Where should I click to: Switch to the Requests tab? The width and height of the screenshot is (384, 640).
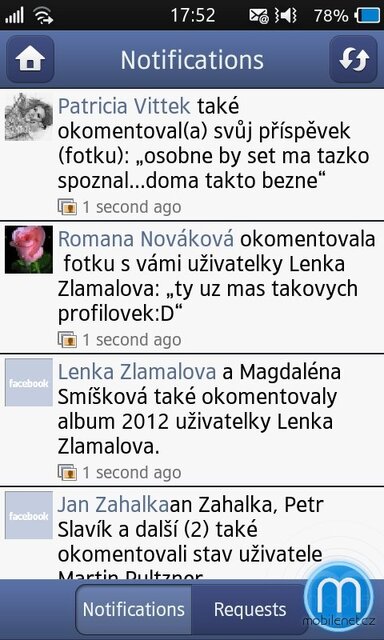(250, 609)
